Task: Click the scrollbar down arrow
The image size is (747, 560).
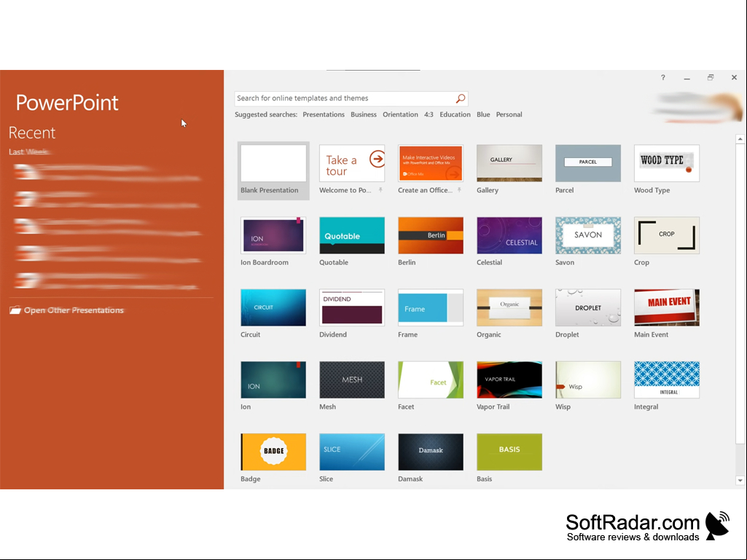Action: tap(740, 481)
